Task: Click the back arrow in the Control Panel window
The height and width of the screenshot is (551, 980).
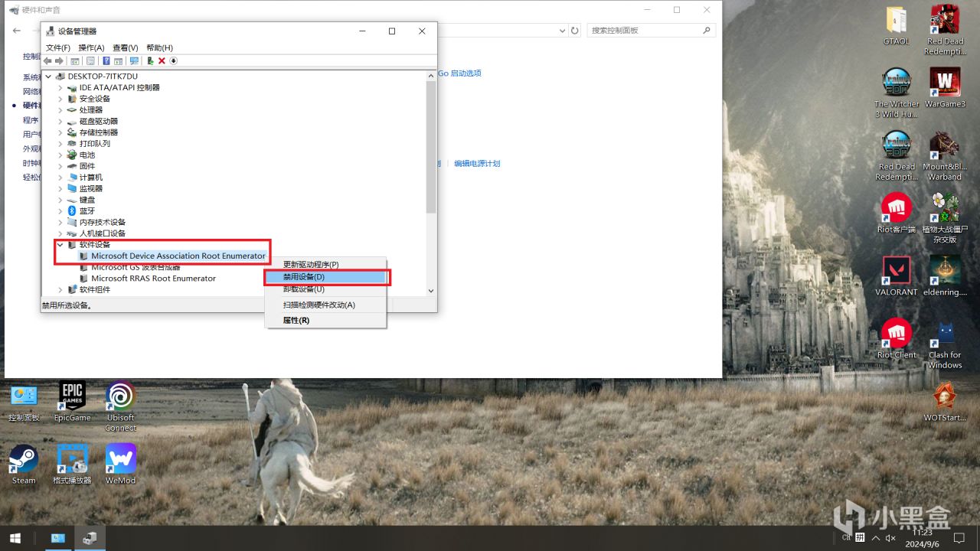Action: point(17,31)
